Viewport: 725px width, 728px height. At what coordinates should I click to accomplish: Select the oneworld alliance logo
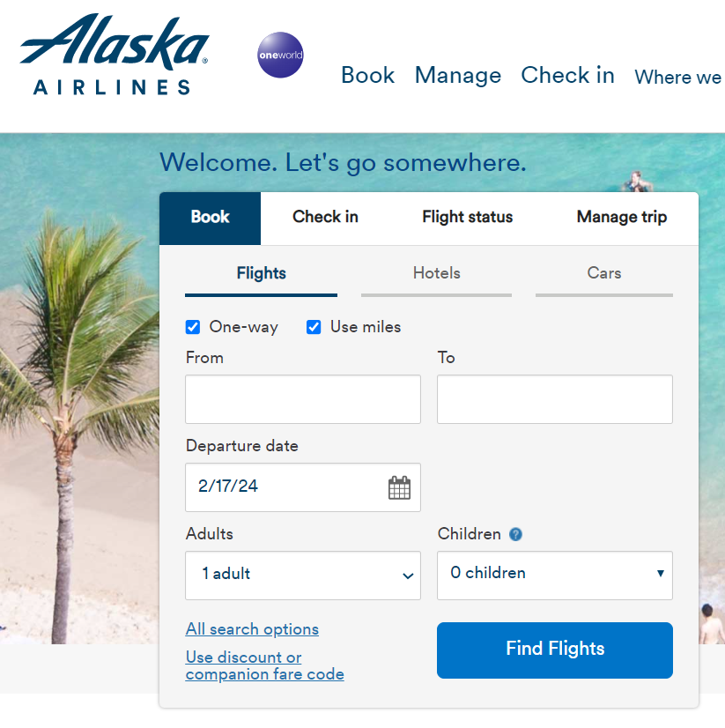click(279, 55)
